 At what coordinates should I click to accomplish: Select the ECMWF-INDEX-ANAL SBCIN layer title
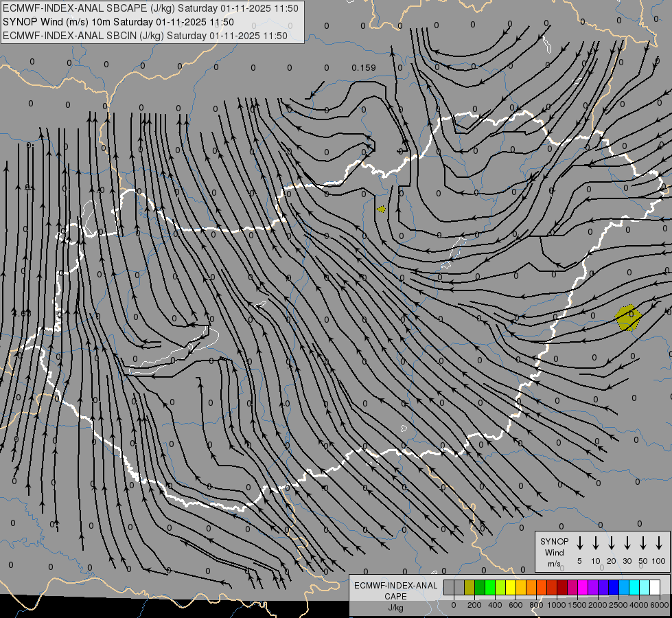[145, 35]
